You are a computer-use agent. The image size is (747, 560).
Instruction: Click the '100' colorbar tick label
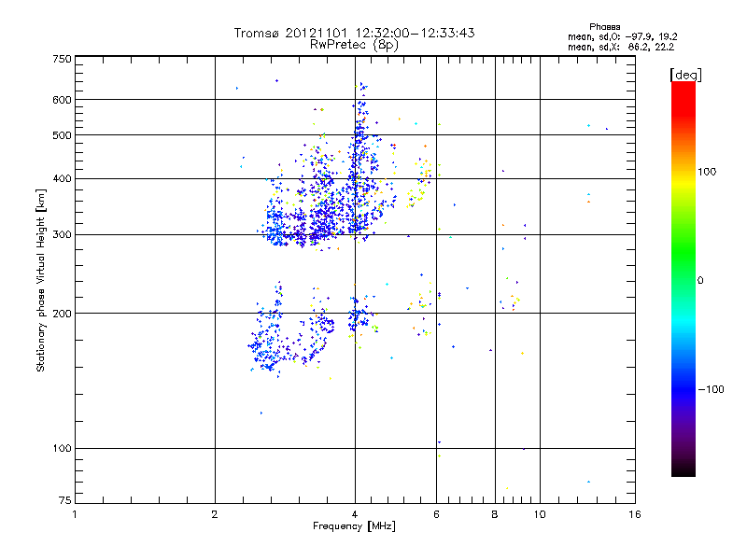click(x=707, y=172)
